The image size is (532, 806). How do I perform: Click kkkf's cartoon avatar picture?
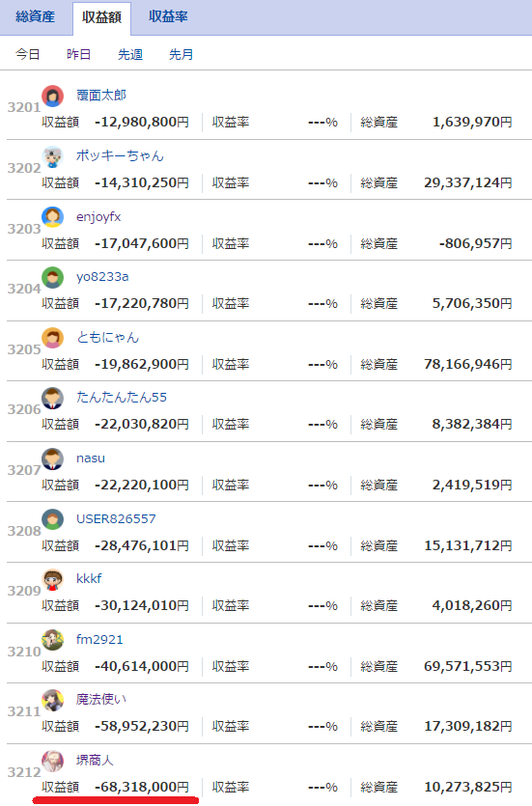click(52, 580)
